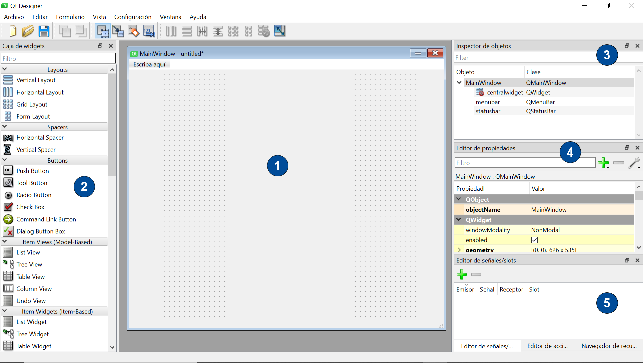Collapse the Buttons category
The height and width of the screenshot is (363, 644).
[x=5, y=160]
